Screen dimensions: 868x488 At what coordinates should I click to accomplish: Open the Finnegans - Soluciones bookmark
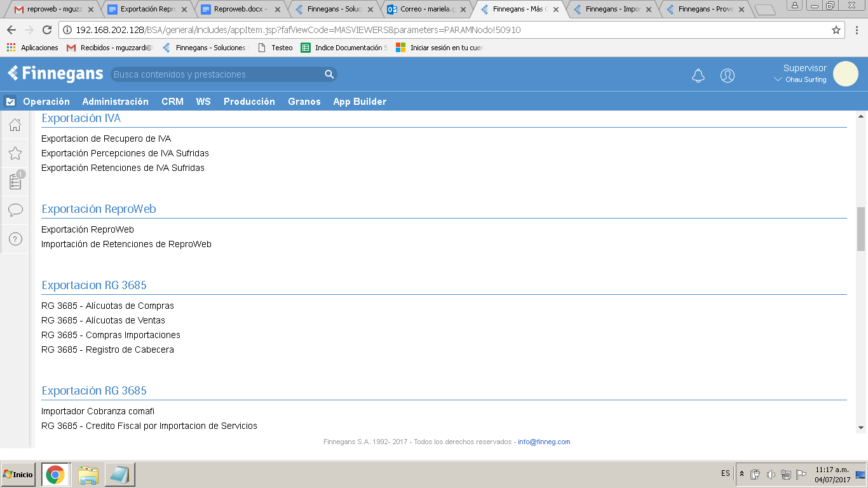tap(204, 48)
